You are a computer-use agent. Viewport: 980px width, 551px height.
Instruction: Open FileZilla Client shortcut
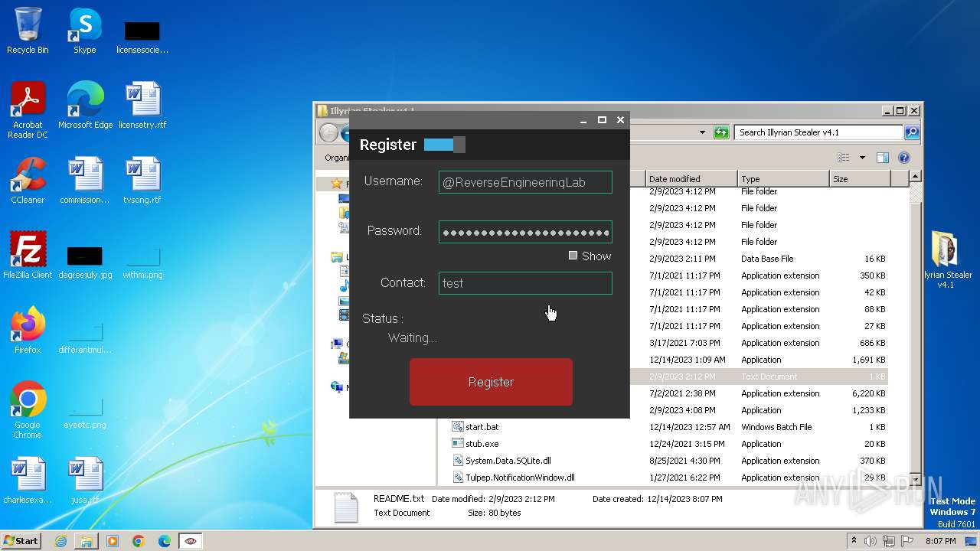coord(28,255)
